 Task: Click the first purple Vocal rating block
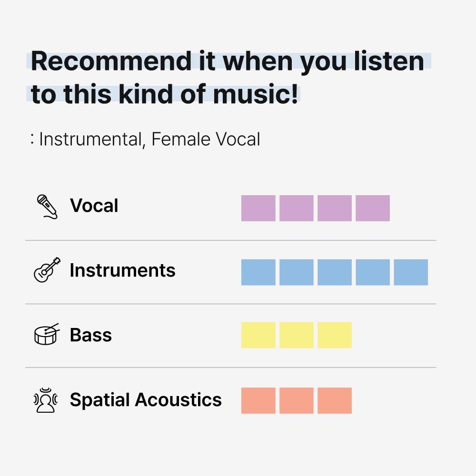(x=258, y=208)
